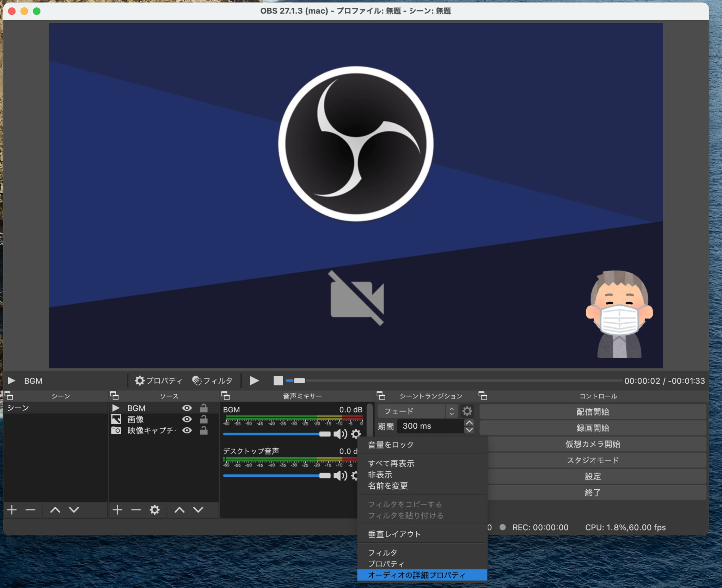Mute the BGM speaker icon in mixer
The image size is (722, 588).
(340, 434)
